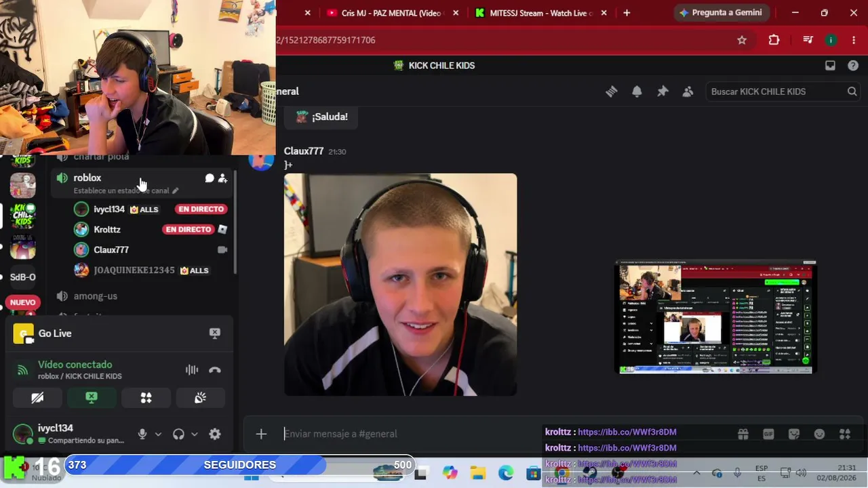Click the ¡Saluda! wave button
The image size is (868, 488).
pos(322,117)
